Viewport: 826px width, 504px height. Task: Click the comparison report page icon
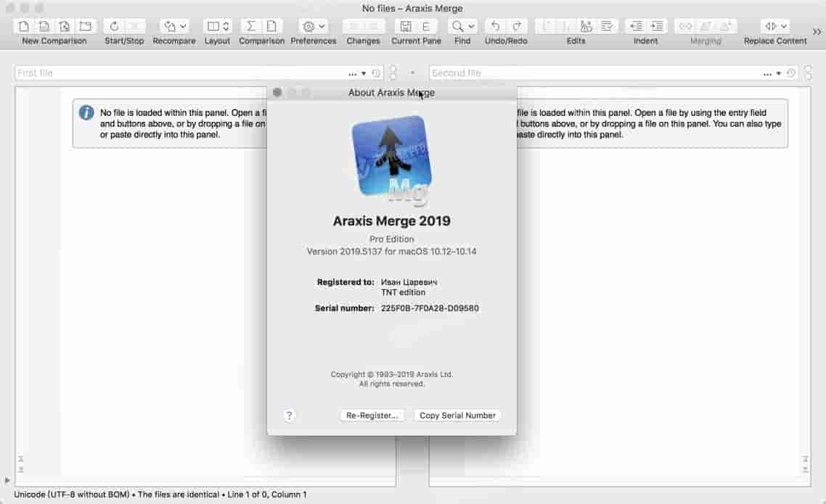point(271,26)
